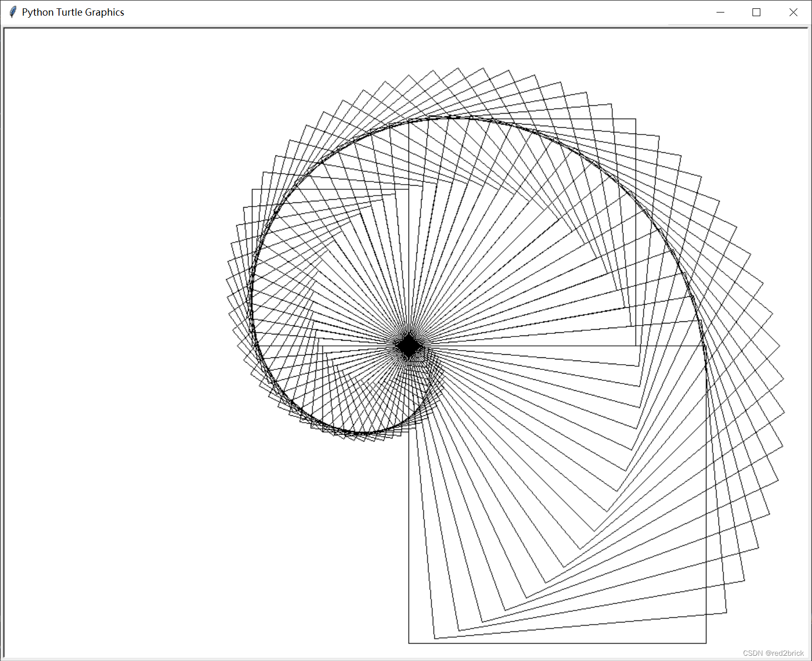
Task: Maximize the Python Turtle Graphics window
Action: (x=757, y=13)
